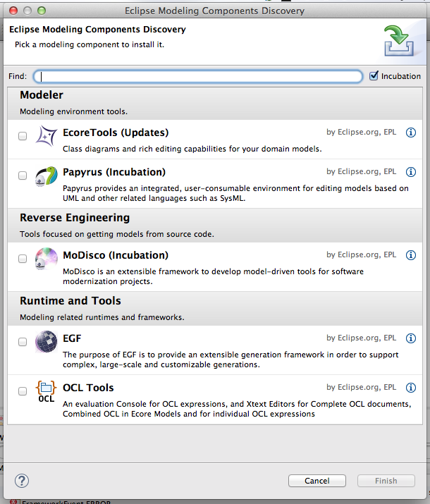430x504 pixels.
Task: Check the EcoreTools (Updates) checkbox
Action: point(23,136)
